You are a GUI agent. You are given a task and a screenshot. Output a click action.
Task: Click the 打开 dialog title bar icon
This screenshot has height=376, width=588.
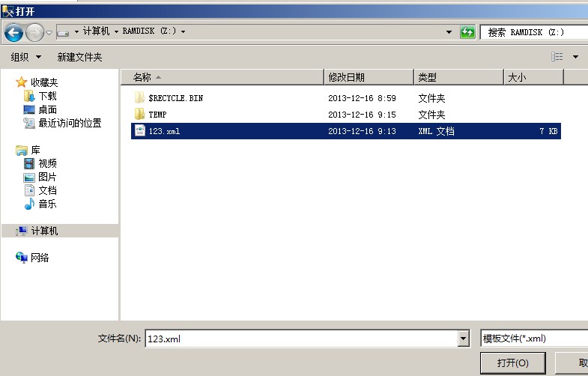pos(7,11)
